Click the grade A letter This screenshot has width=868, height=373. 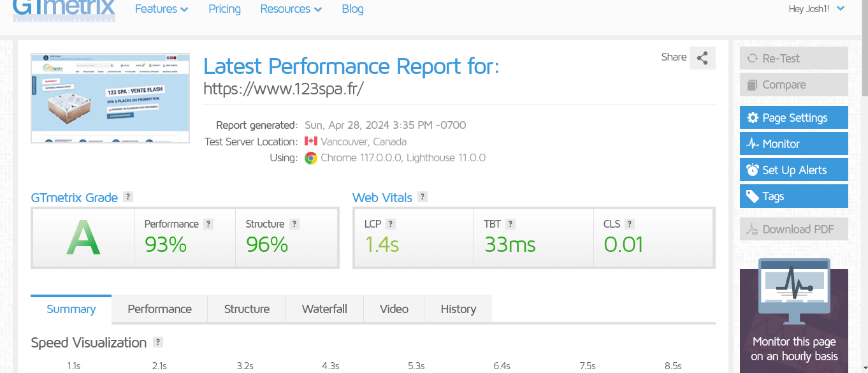83,237
